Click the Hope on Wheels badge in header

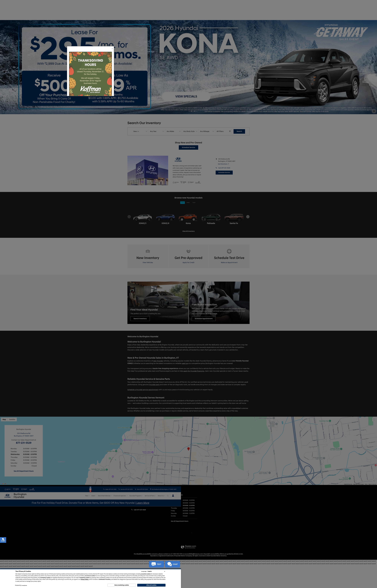(x=32, y=489)
